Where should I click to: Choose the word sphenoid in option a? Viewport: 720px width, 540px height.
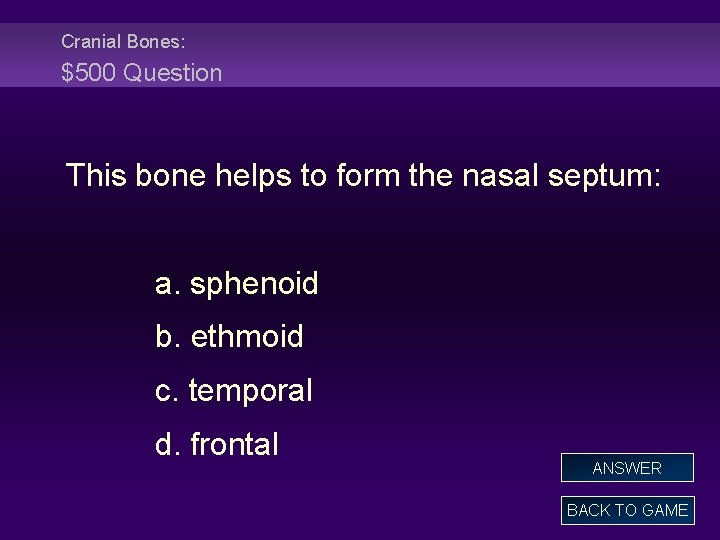(254, 284)
